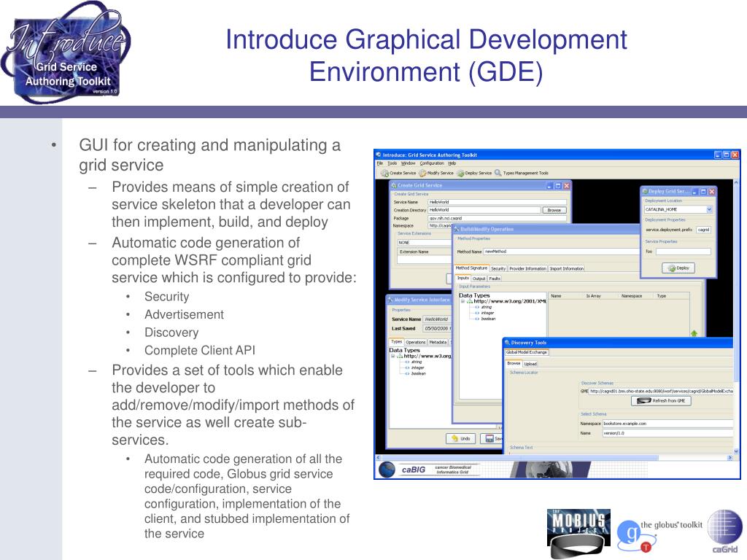Switch to Types tab in Modify Service Interface
747x560 pixels.
click(x=396, y=341)
